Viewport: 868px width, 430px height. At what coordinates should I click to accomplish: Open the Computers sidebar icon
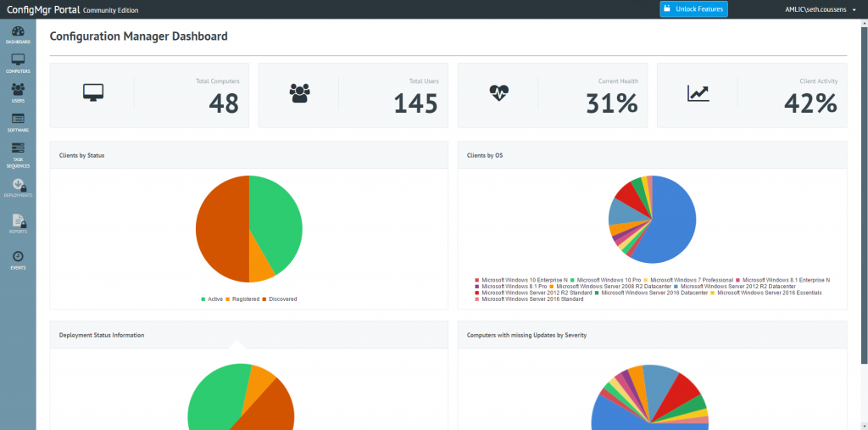pos(18,64)
